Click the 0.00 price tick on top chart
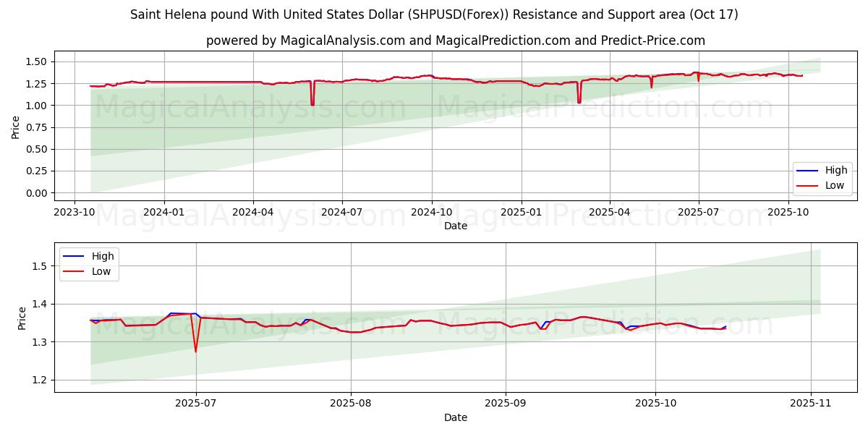Viewport: 868px width, 434px height. (35, 193)
